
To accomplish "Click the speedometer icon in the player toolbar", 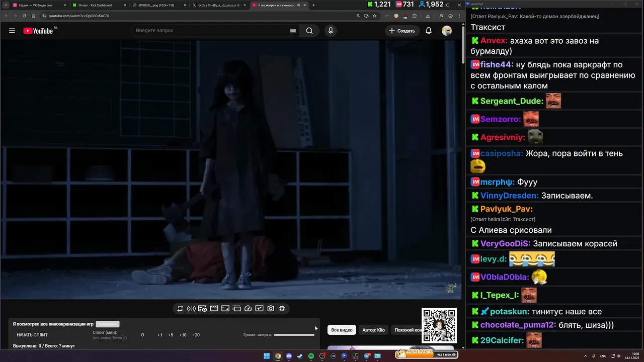I will click(248, 308).
